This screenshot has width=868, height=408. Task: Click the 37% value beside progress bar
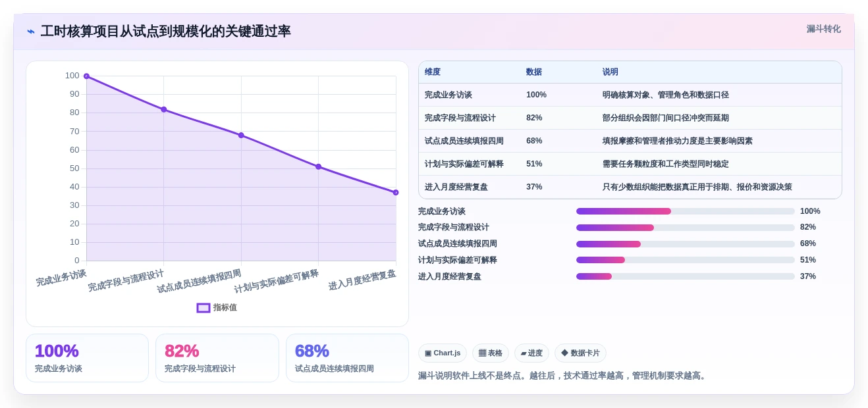[808, 276]
